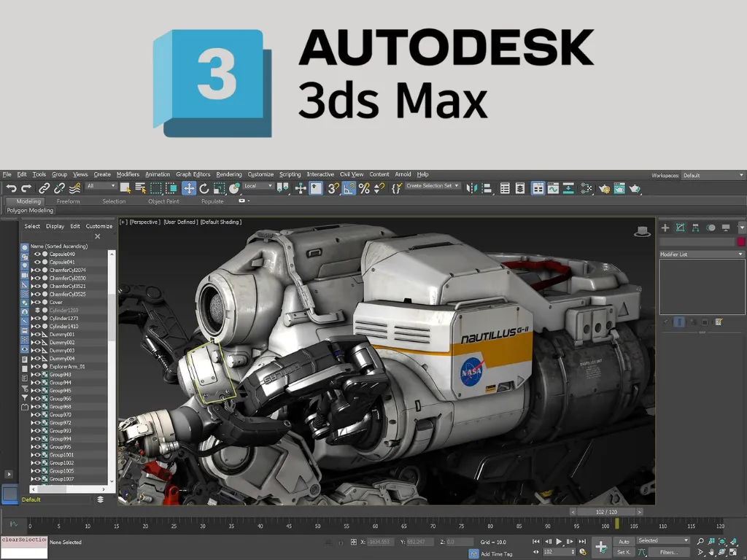
Task: Open the Workspaces Default dropdown
Action: 712,175
